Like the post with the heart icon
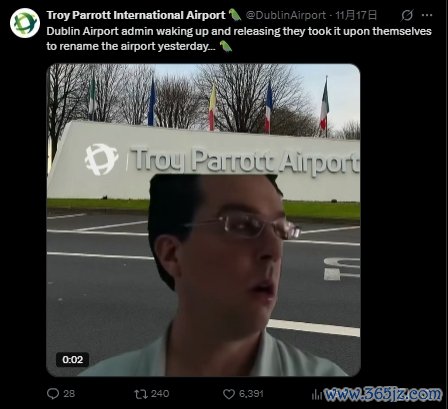The height and width of the screenshot is (409, 448). (229, 394)
